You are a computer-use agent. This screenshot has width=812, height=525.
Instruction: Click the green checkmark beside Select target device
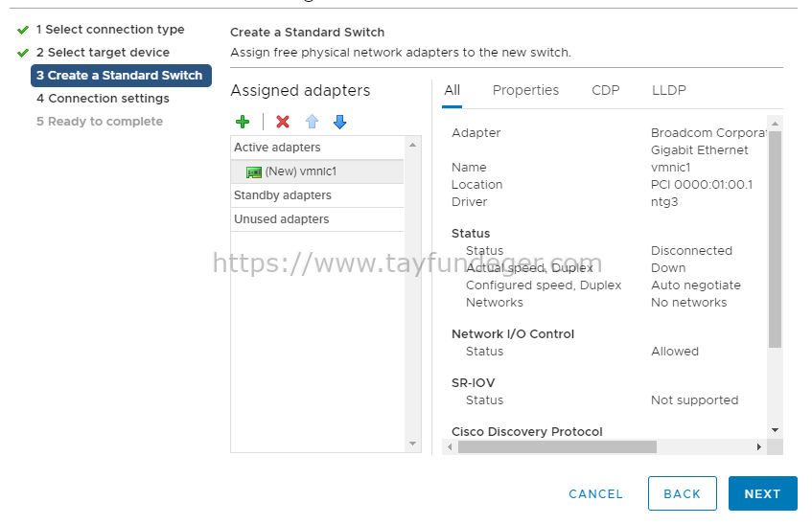click(23, 53)
